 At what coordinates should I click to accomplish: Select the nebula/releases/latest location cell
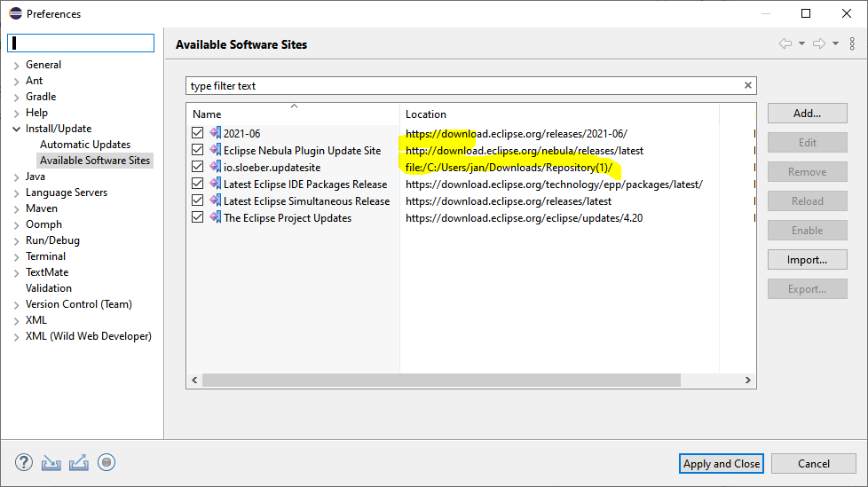pyautogui.click(x=525, y=151)
